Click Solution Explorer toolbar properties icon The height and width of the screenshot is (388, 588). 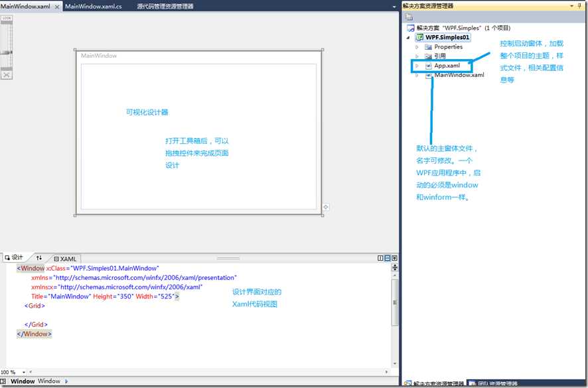[409, 17]
